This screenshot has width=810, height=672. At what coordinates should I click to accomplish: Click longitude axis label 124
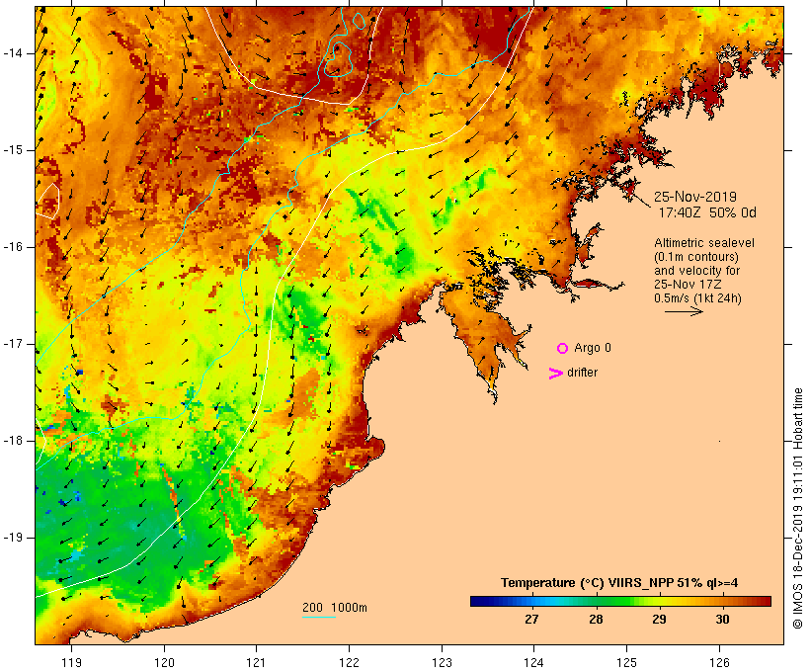click(x=533, y=662)
